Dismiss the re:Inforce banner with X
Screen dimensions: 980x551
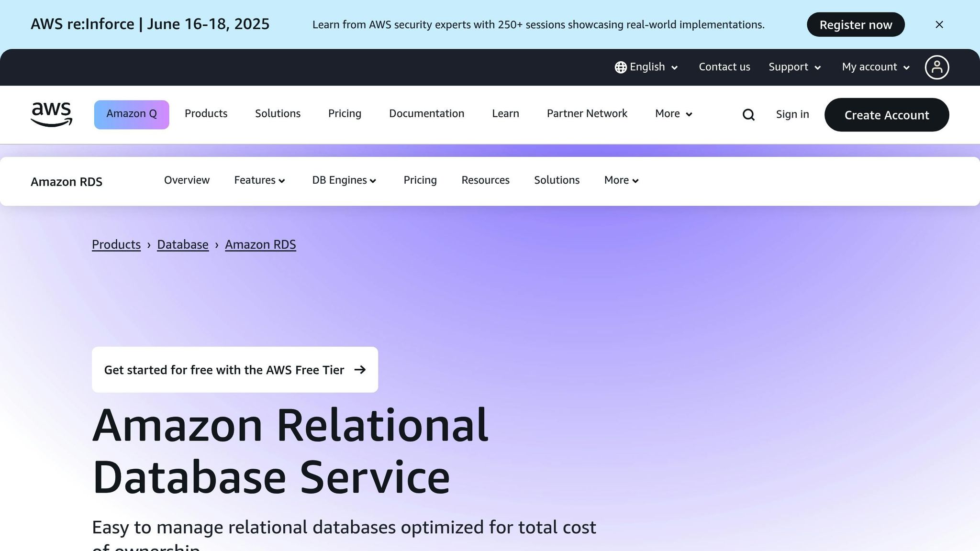pyautogui.click(x=939, y=24)
